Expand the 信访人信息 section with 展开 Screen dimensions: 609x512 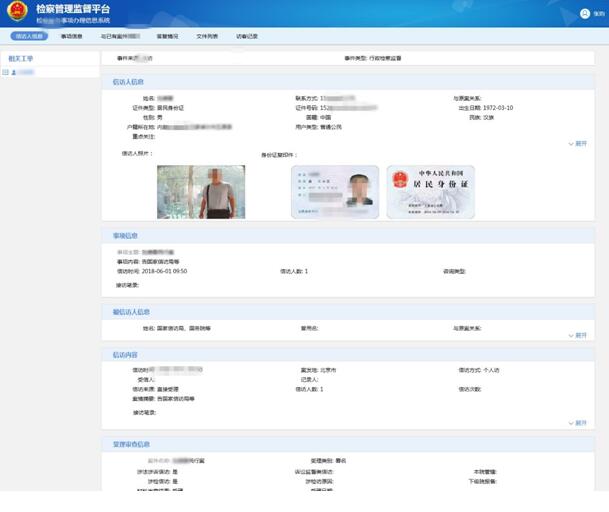(578, 144)
